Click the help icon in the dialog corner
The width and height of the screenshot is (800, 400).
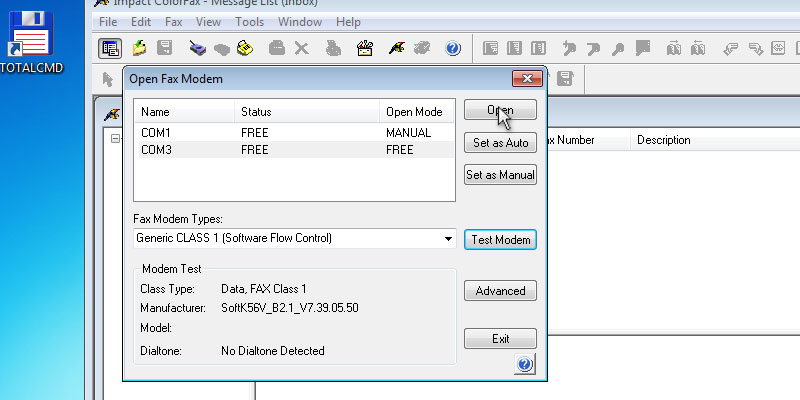525,365
